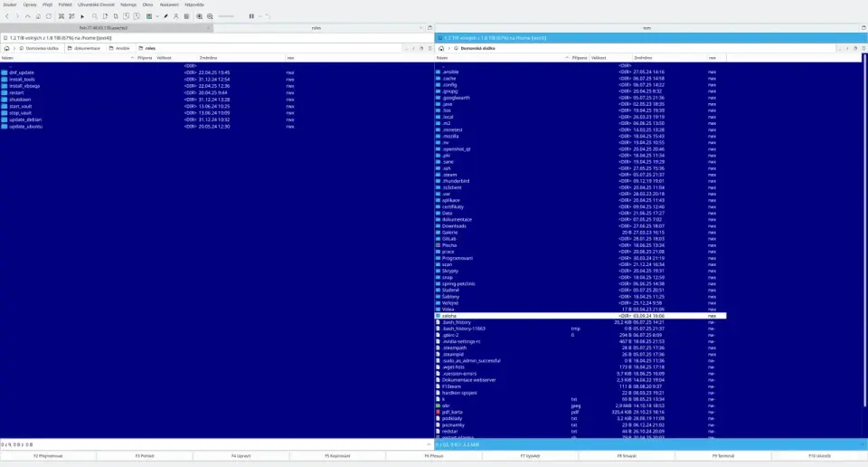Click the Domovská složka breadcrumb in left panel
Viewport: 868px width, 467px height.
[42, 48]
